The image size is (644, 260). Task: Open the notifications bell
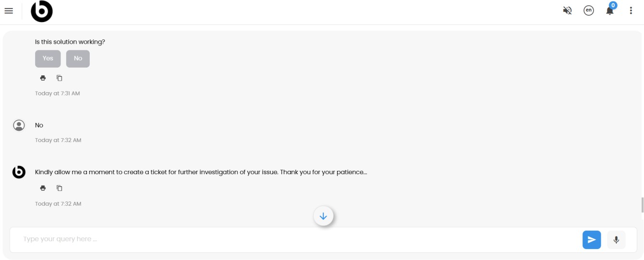coord(609,11)
